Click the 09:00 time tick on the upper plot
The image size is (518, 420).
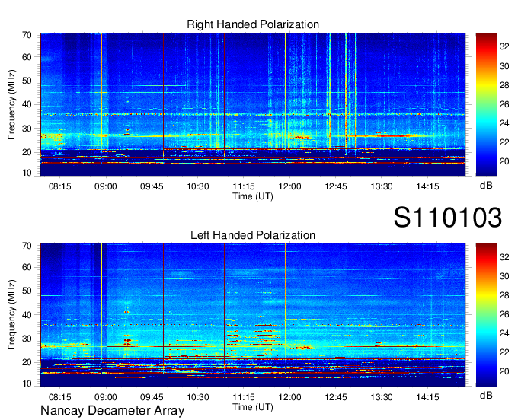click(106, 186)
